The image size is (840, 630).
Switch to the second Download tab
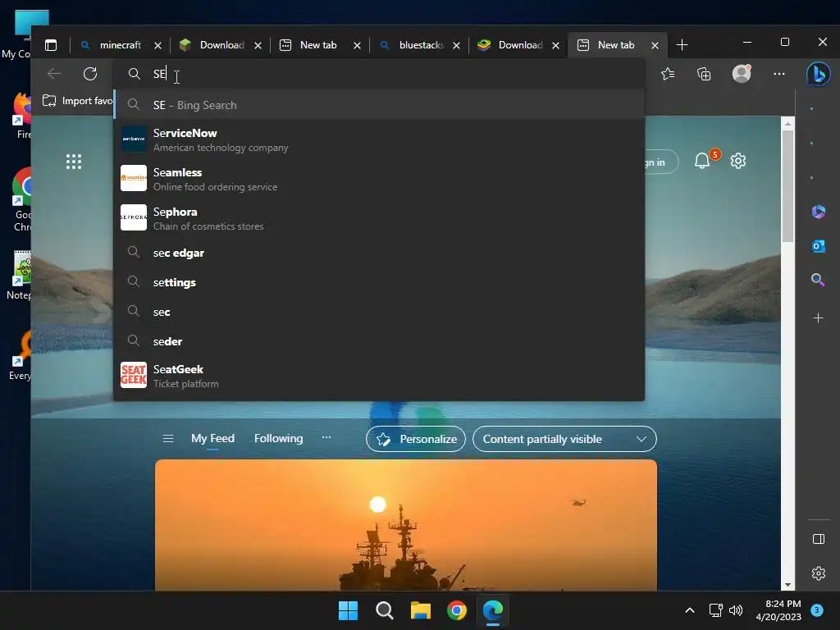tap(518, 45)
